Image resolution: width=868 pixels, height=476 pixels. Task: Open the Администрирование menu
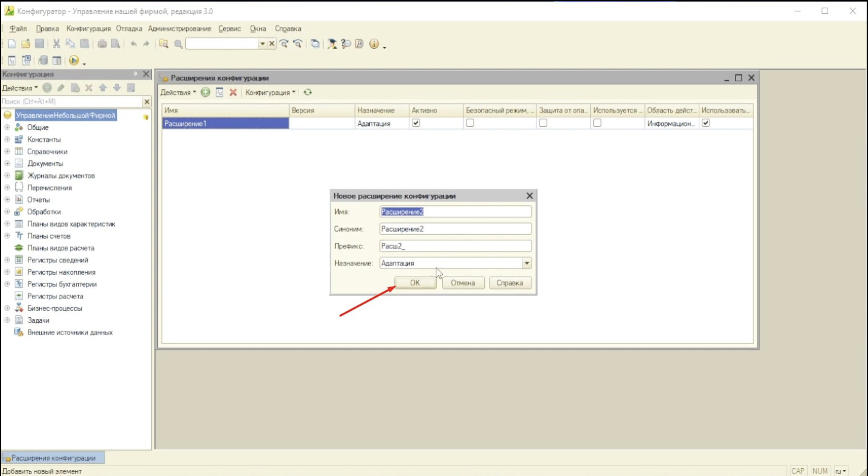[x=179, y=28]
